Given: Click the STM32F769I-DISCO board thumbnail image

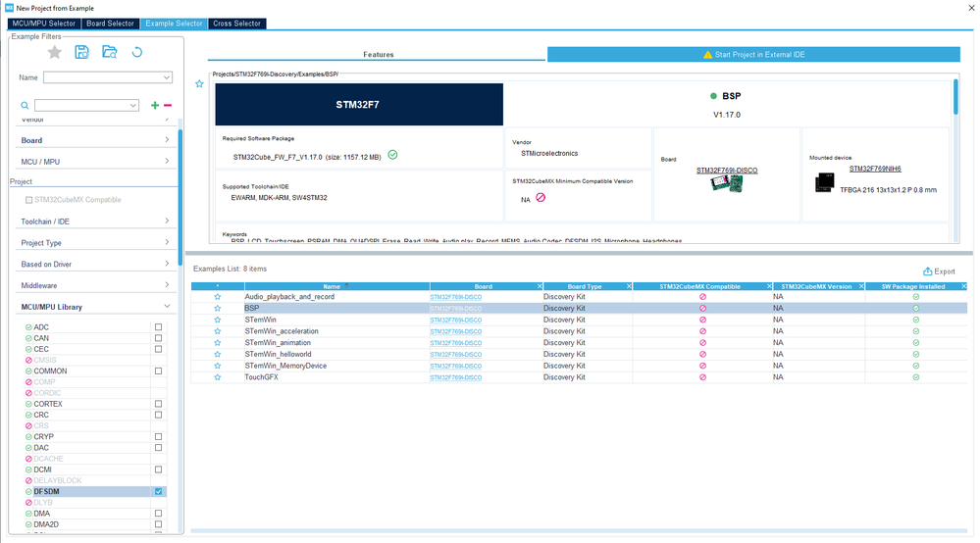Looking at the screenshot, I should click(726, 183).
